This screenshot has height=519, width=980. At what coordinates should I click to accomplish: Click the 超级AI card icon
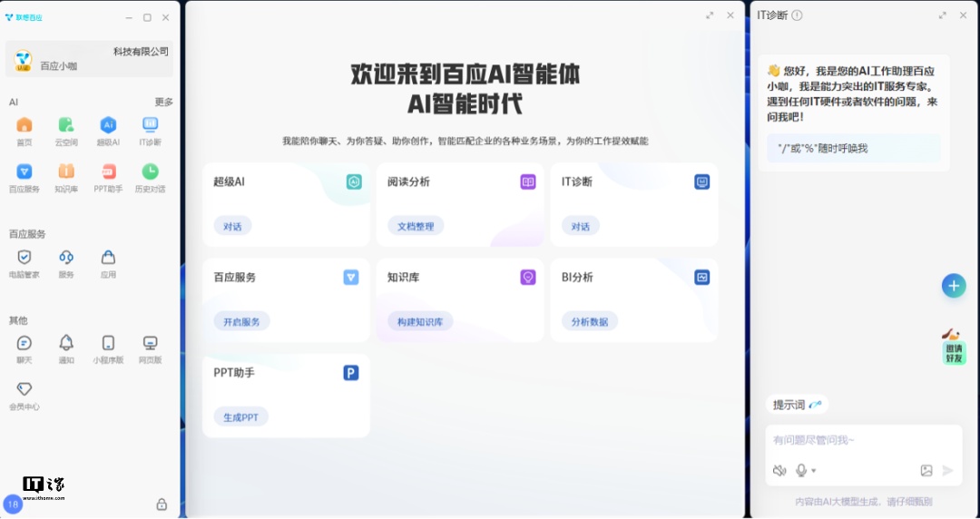(x=355, y=182)
